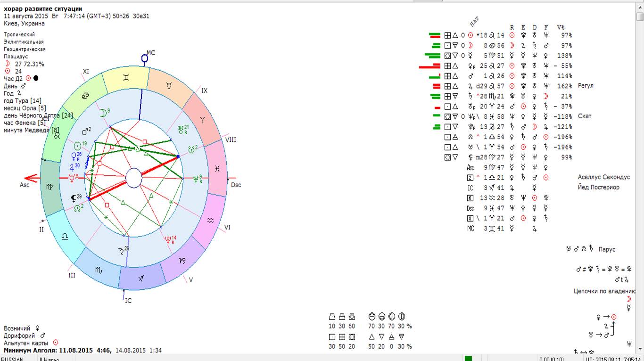The height and width of the screenshot is (361, 644).
Task: Click the red Asc arrow on the left
Action: (x=31, y=178)
